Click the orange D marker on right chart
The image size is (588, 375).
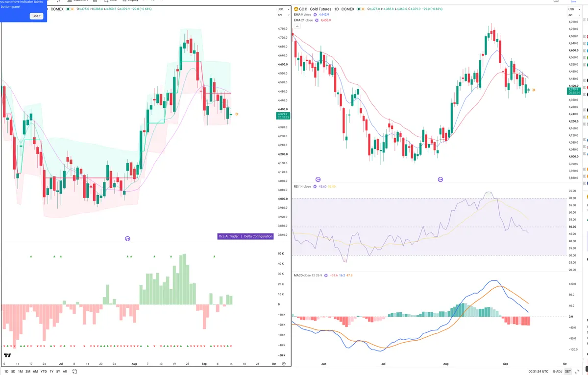pos(534,90)
